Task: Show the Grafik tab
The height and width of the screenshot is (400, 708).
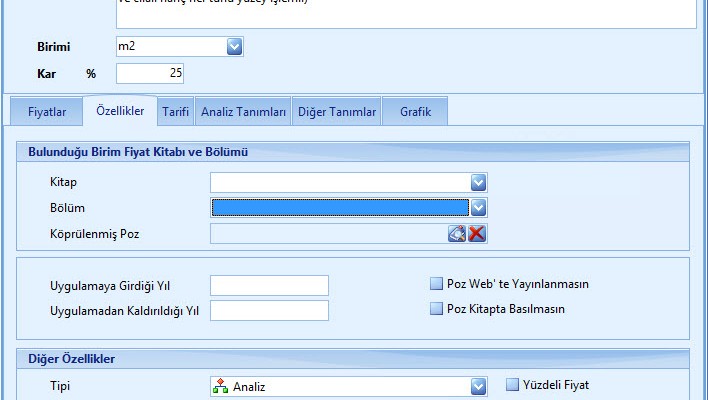Action: pyautogui.click(x=415, y=112)
